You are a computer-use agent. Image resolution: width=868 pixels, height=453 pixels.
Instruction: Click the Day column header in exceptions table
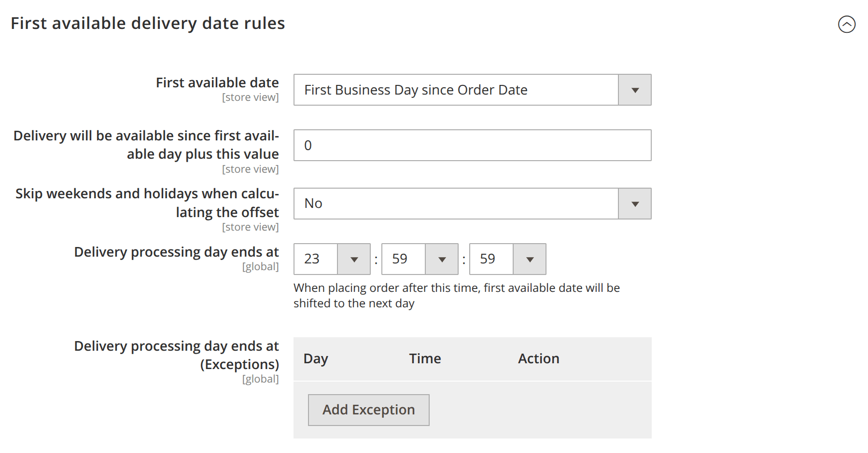(316, 358)
